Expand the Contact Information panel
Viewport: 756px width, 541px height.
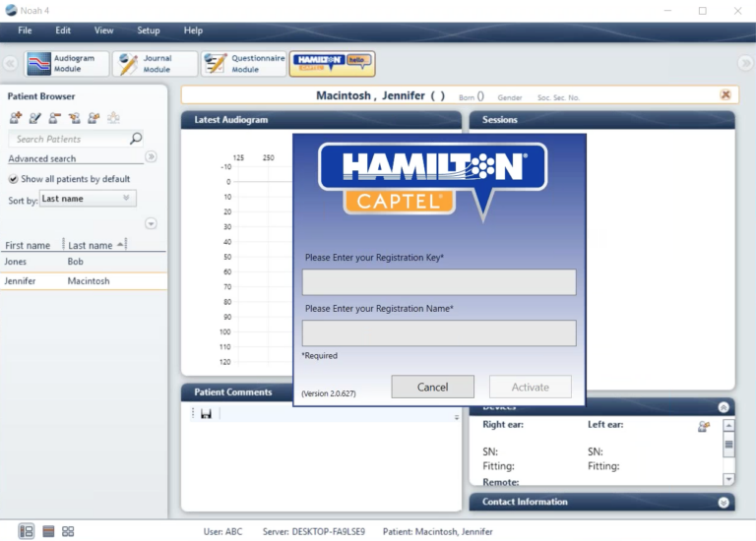[724, 503]
